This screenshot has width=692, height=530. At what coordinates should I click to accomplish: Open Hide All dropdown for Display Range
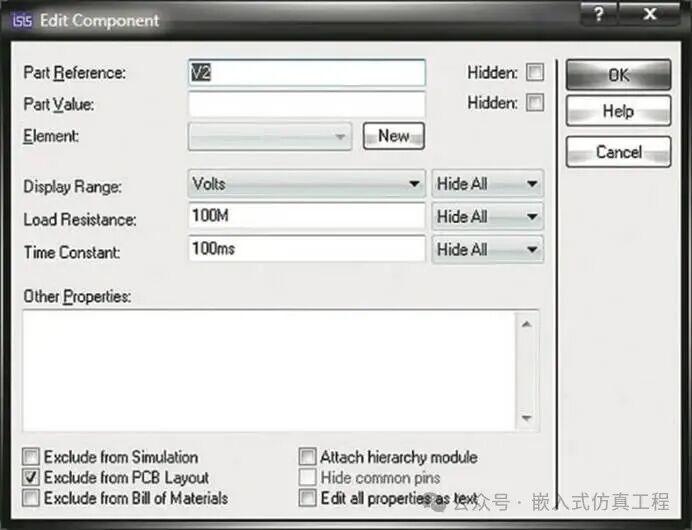(487, 183)
